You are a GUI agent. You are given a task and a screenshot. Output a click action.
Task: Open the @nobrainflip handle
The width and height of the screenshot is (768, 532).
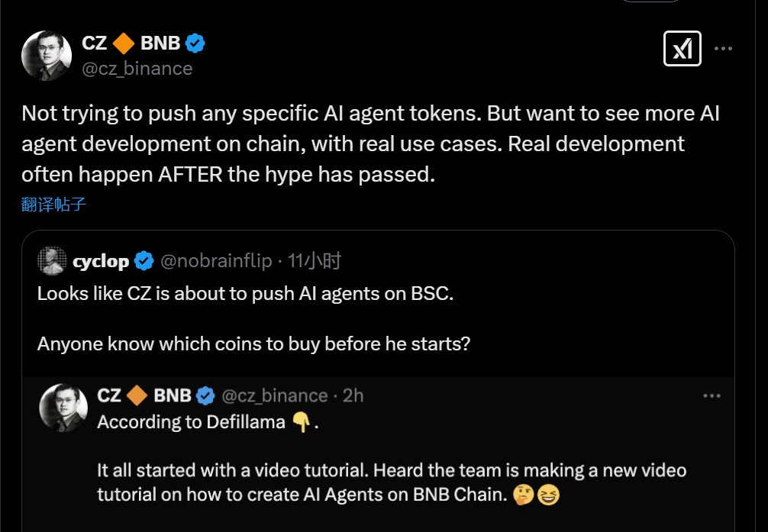(x=216, y=262)
